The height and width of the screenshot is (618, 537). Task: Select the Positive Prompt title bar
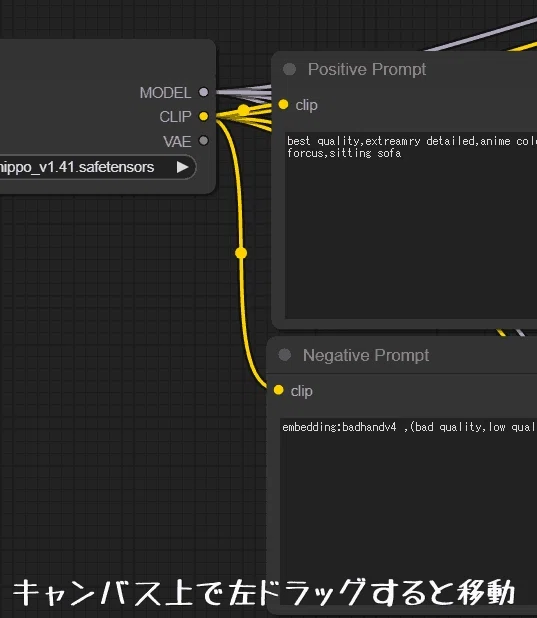pos(405,69)
